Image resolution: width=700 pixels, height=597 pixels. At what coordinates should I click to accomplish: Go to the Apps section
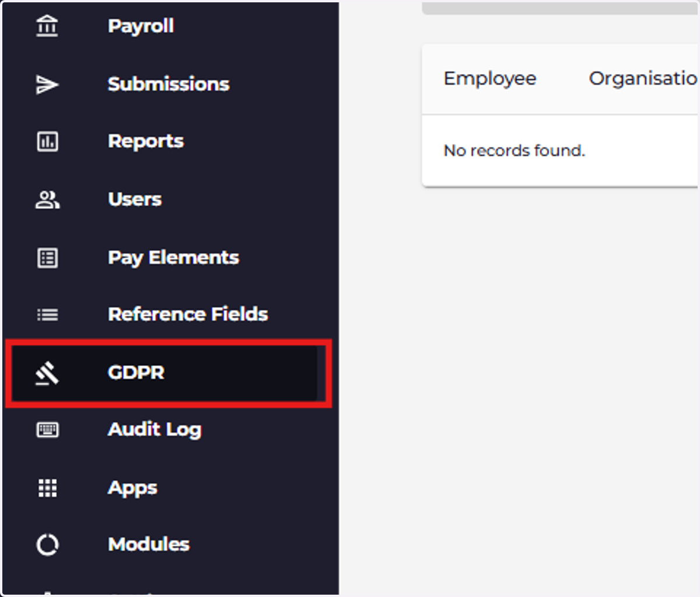point(132,488)
